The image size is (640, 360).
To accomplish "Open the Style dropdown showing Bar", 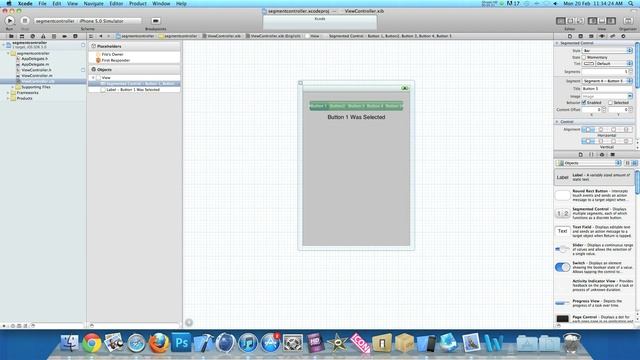I will [x=607, y=51].
